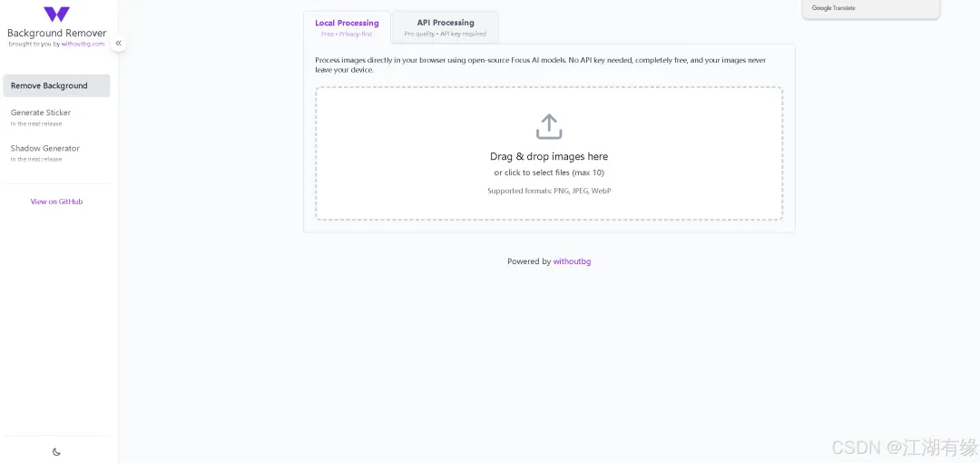This screenshot has width=980, height=463.
Task: Click the "In the next release" note under Shadow Generator
Action: coord(36,159)
